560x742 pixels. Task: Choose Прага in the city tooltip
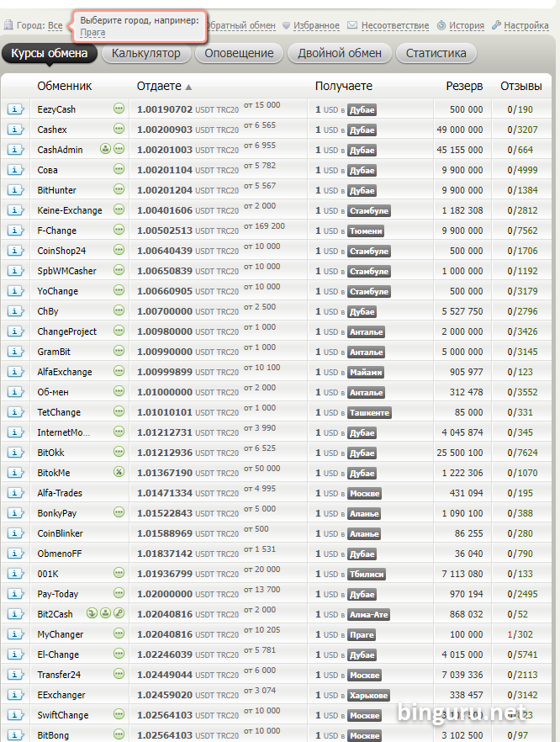coord(92,33)
